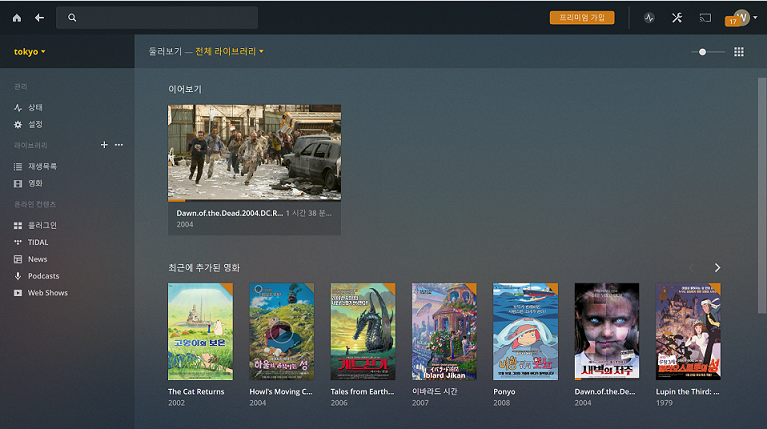Click into the search input field
767x429 pixels.
(x=157, y=18)
